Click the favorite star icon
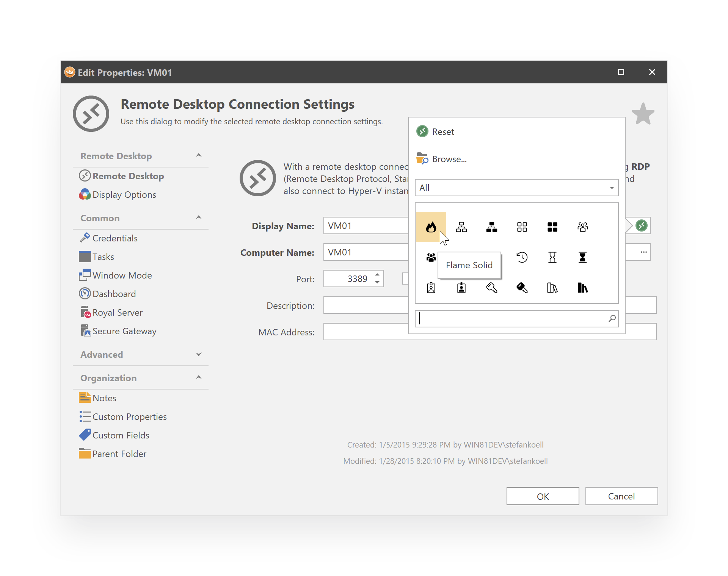The width and height of the screenshot is (728, 576). click(643, 114)
